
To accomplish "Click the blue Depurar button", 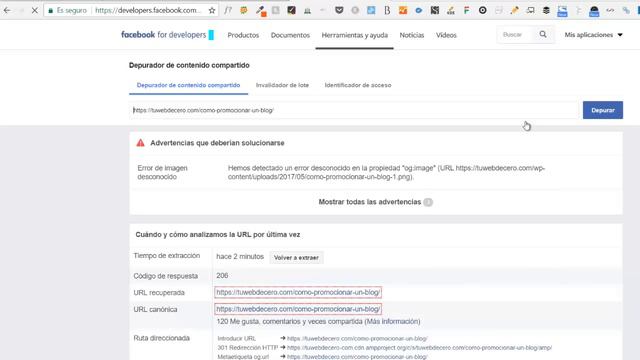I will click(602, 110).
